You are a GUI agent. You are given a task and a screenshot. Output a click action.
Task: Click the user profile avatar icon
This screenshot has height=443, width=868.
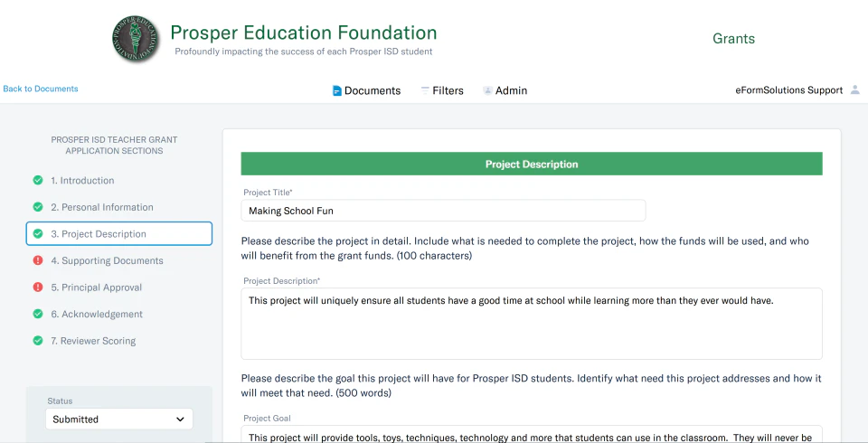854,90
